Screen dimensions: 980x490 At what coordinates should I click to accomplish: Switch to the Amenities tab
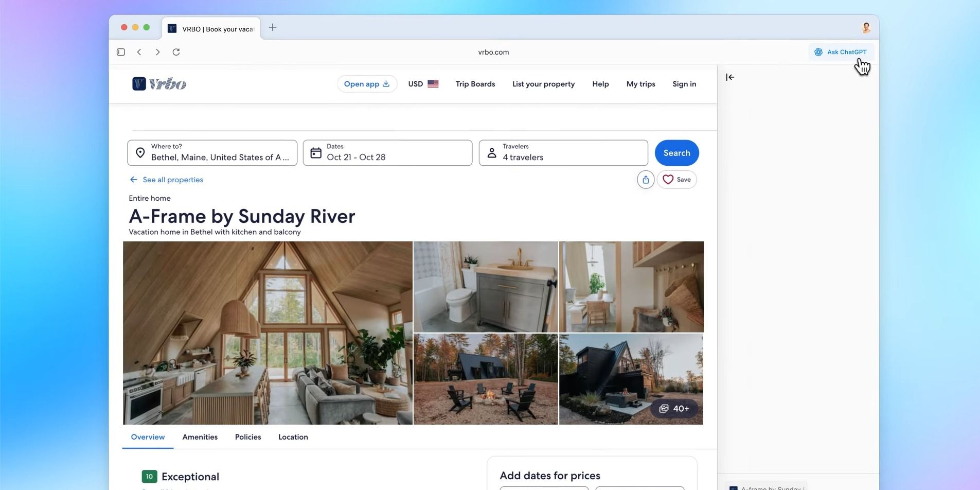pos(200,437)
